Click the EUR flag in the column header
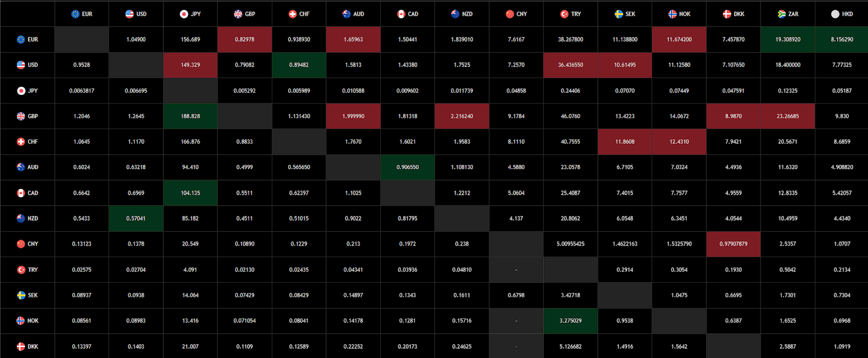 tap(75, 14)
